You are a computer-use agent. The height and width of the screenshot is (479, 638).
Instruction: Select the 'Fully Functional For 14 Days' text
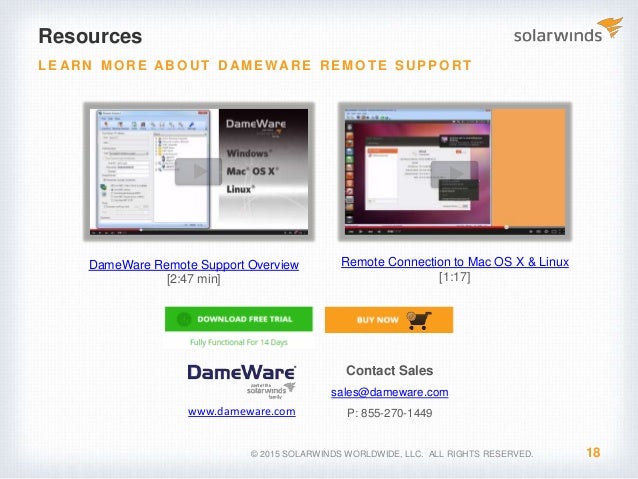239,342
